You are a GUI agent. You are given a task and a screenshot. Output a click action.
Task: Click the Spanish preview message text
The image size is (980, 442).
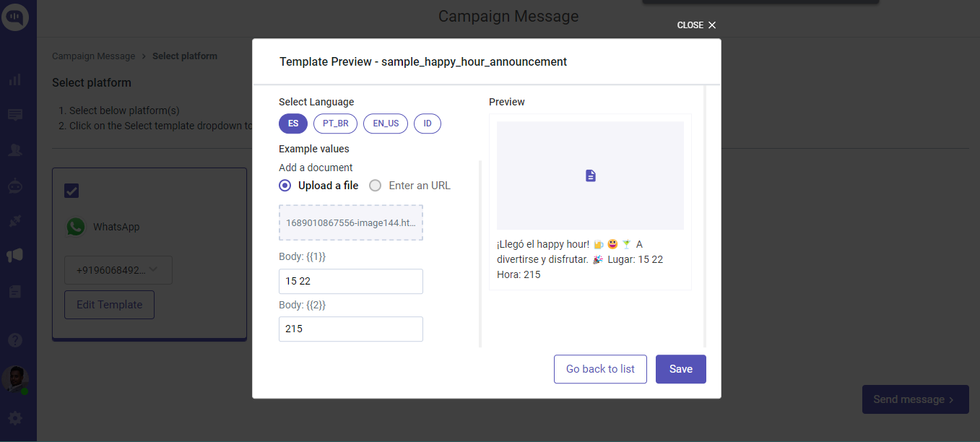pyautogui.click(x=580, y=259)
